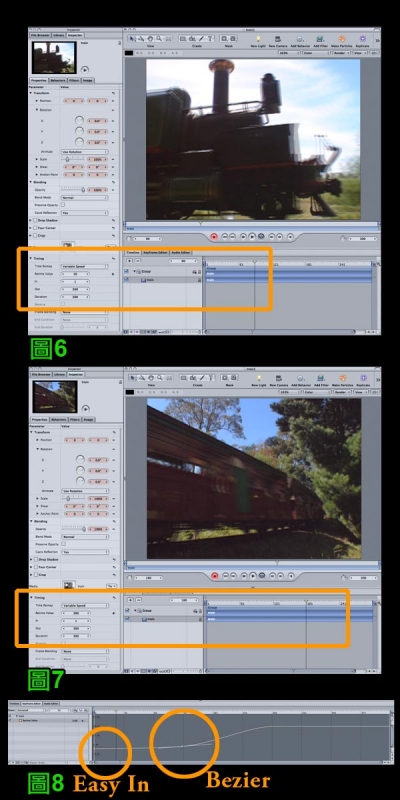Open the canvas View menu in figure 6

(359, 52)
